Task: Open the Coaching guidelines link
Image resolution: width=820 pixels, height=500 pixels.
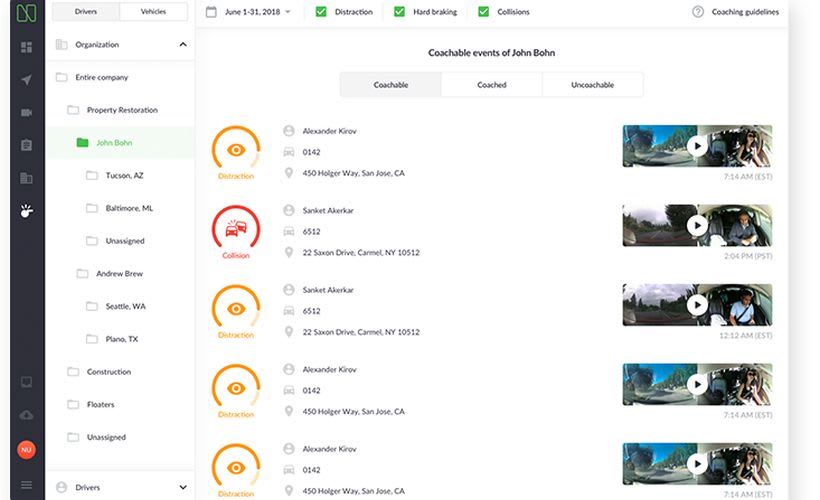Action: 745,12
